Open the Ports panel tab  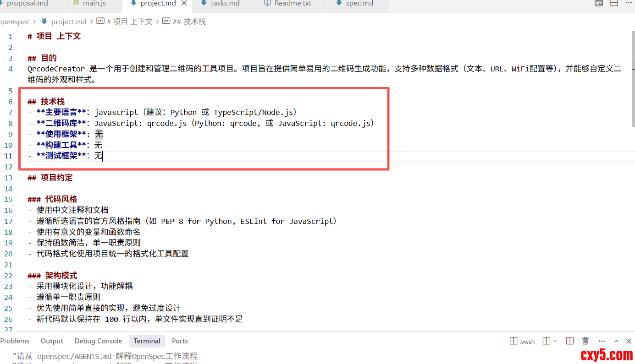coord(180,341)
